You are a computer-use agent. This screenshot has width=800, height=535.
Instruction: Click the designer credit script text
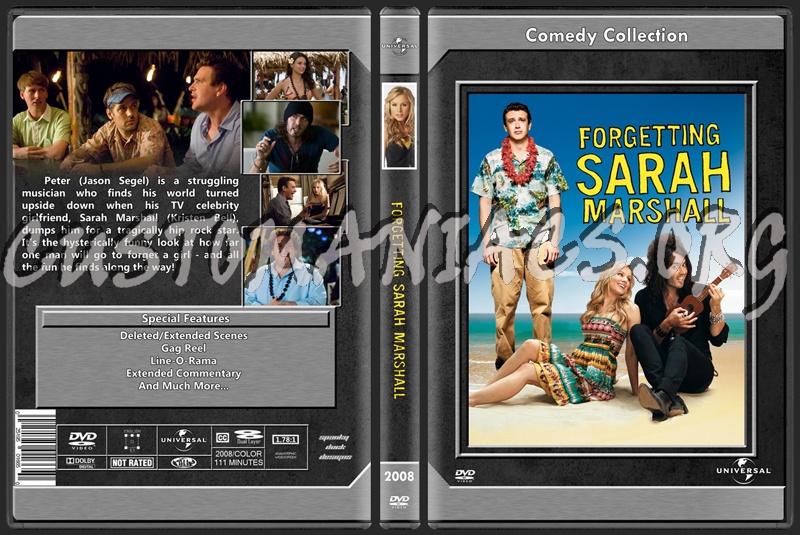tap(335, 447)
